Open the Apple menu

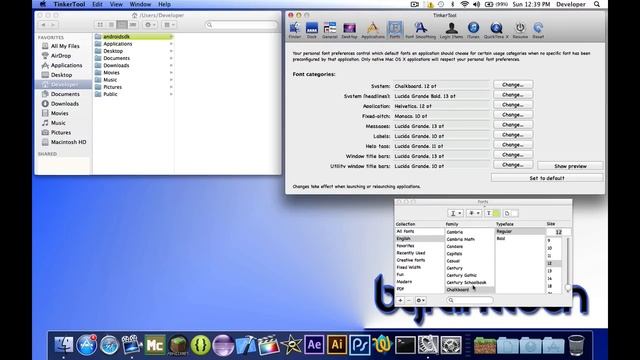point(43,4)
